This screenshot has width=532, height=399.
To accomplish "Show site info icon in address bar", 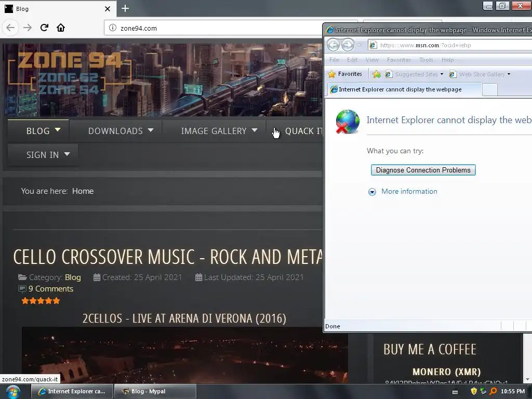I will coord(113,28).
